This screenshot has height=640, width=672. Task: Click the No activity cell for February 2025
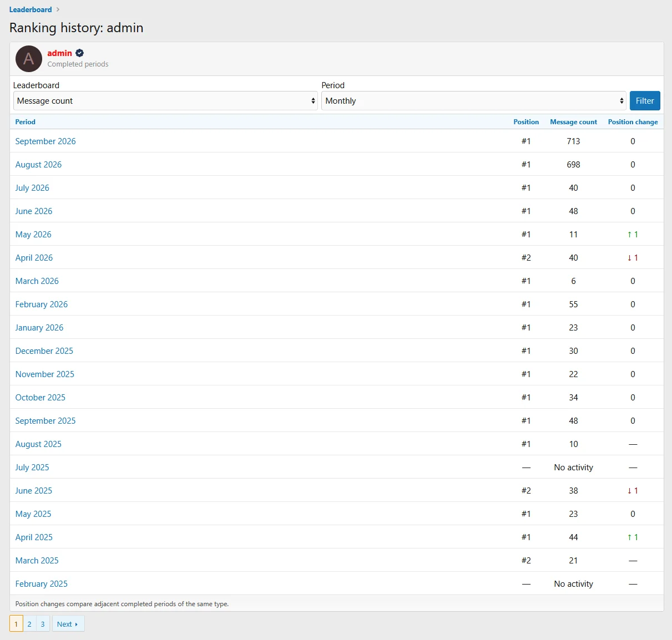tap(573, 584)
